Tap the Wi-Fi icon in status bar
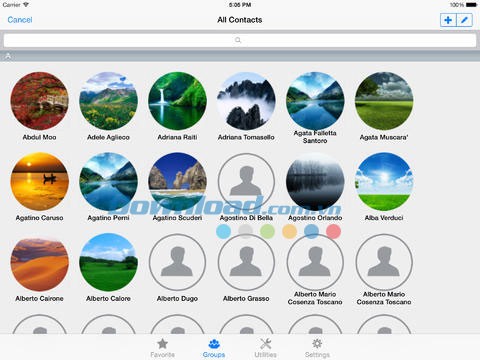The height and width of the screenshot is (360, 480). [26, 5]
